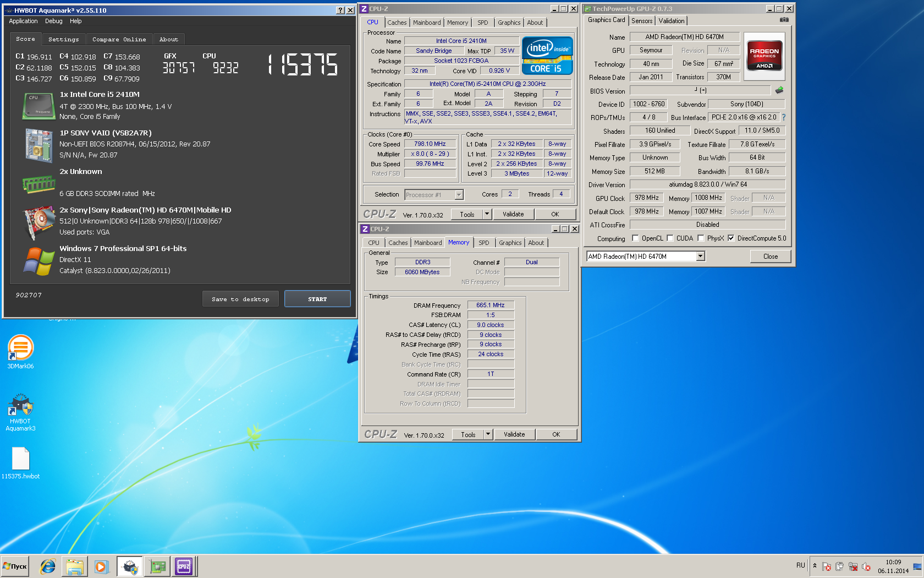Click the RU language indicator

pos(800,565)
